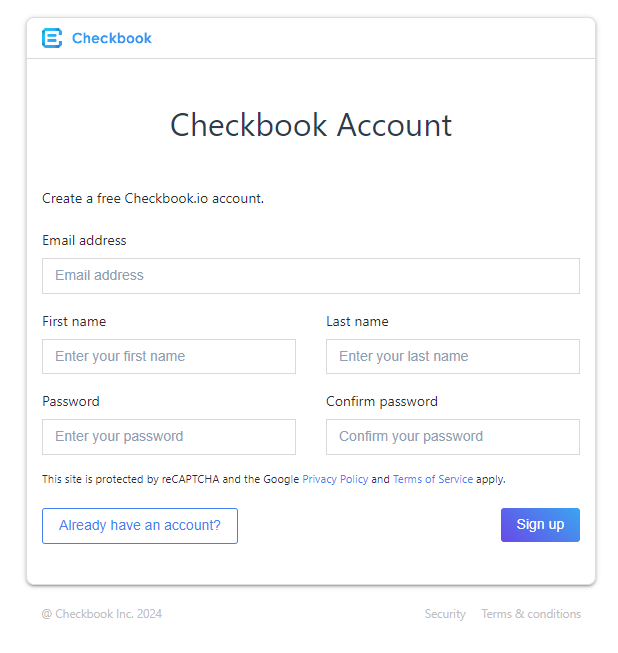Open the Security footer link

[445, 614]
